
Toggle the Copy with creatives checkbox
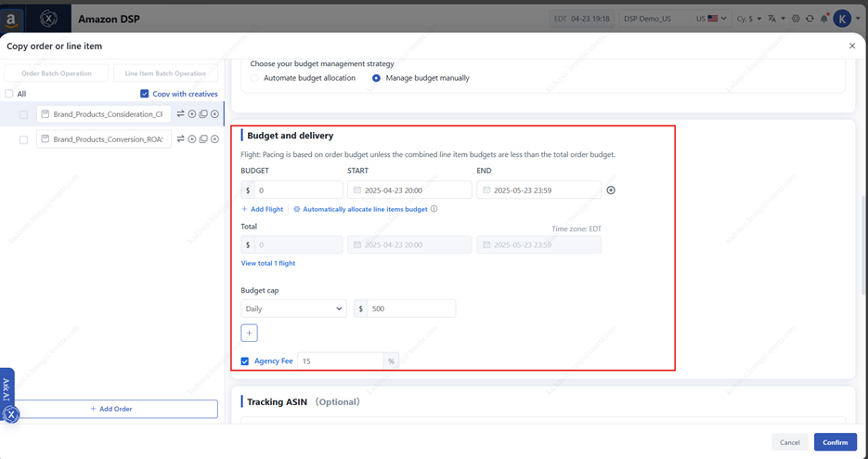click(x=145, y=94)
